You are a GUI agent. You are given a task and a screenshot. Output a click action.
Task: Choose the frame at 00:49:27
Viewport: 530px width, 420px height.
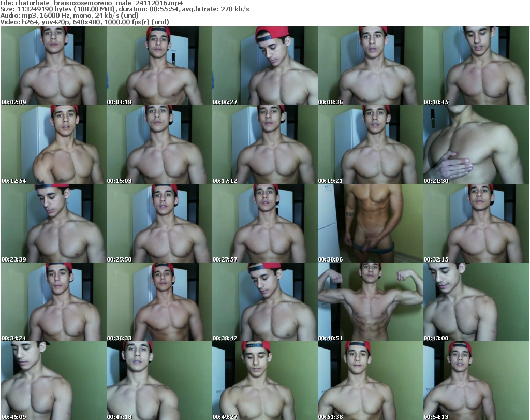pyautogui.click(x=264, y=381)
